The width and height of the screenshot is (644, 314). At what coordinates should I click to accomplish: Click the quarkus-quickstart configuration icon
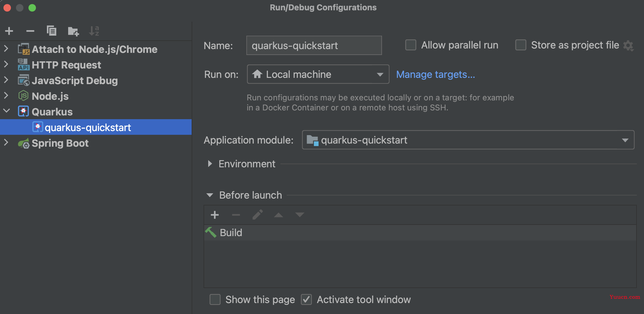(38, 127)
